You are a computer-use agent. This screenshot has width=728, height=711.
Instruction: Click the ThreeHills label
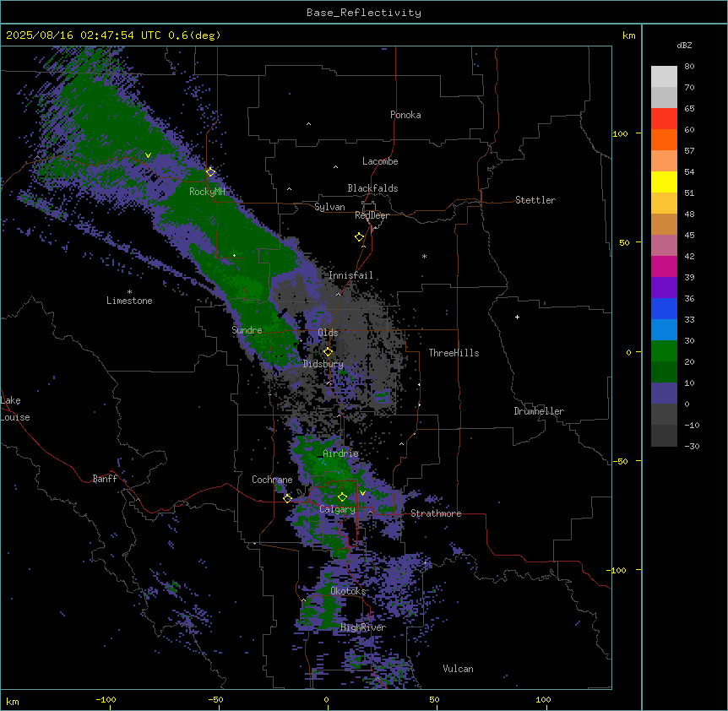(x=454, y=353)
